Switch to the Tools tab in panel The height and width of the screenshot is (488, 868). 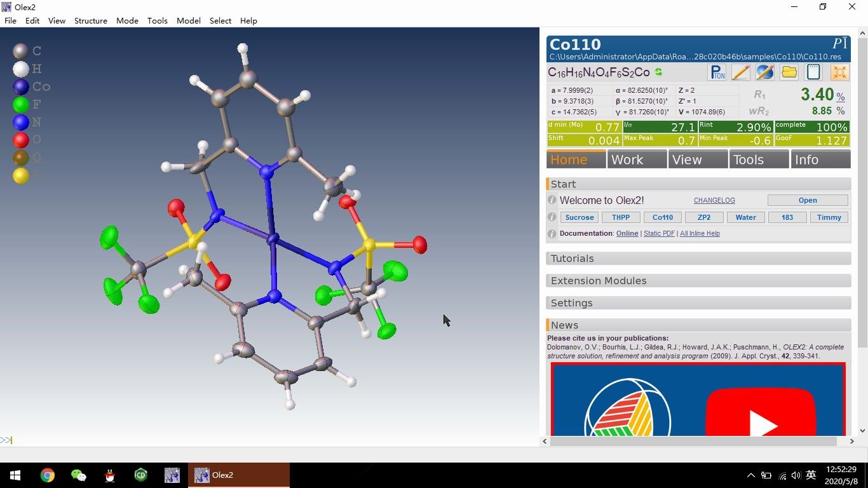point(759,159)
